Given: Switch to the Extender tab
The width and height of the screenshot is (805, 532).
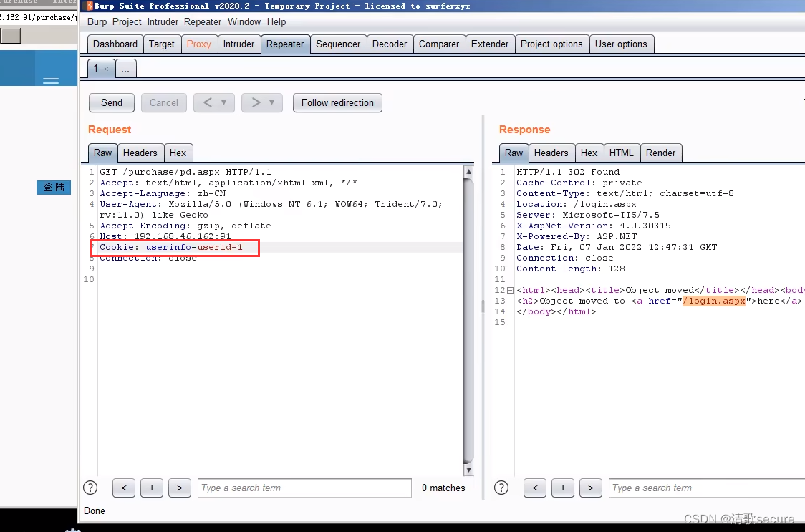Looking at the screenshot, I should pyautogui.click(x=490, y=44).
